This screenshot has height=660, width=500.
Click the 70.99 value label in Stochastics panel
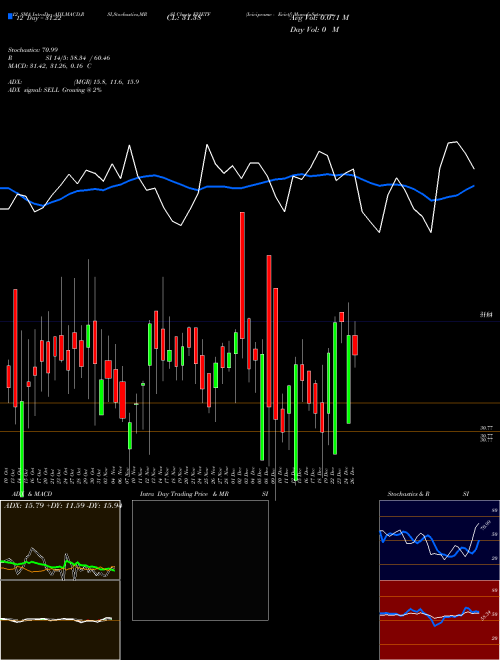(485, 526)
